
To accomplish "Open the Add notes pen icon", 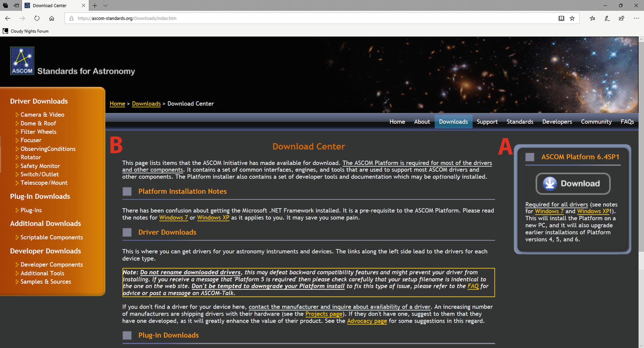I will click(607, 18).
